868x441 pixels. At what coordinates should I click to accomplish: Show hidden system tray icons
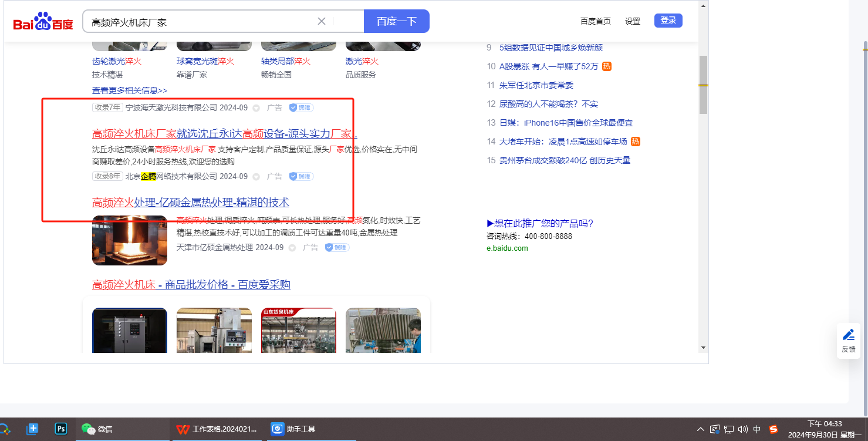(701, 429)
